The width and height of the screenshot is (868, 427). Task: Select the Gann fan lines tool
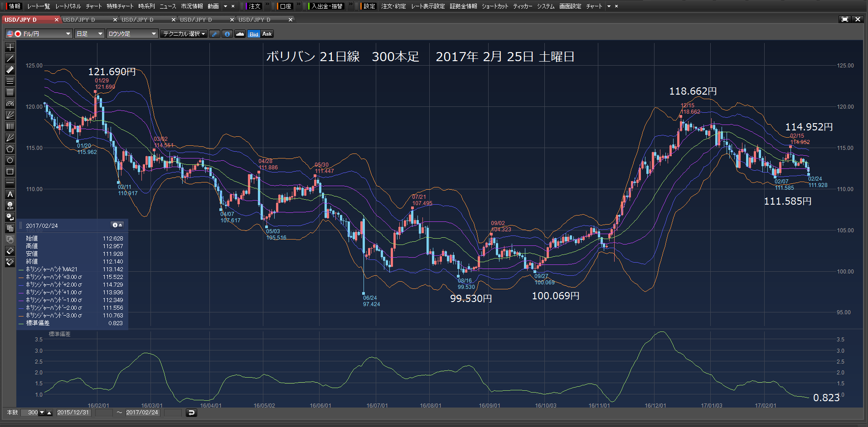coord(10,138)
